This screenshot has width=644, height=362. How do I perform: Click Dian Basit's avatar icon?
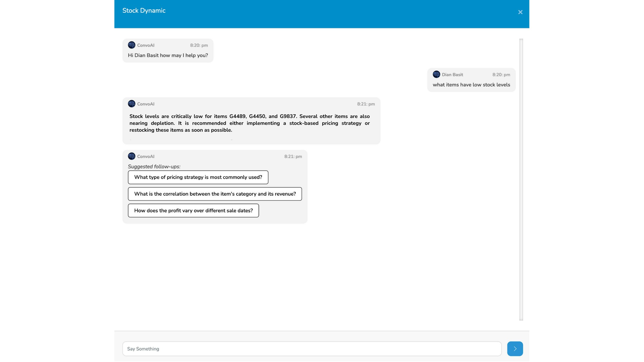(436, 74)
